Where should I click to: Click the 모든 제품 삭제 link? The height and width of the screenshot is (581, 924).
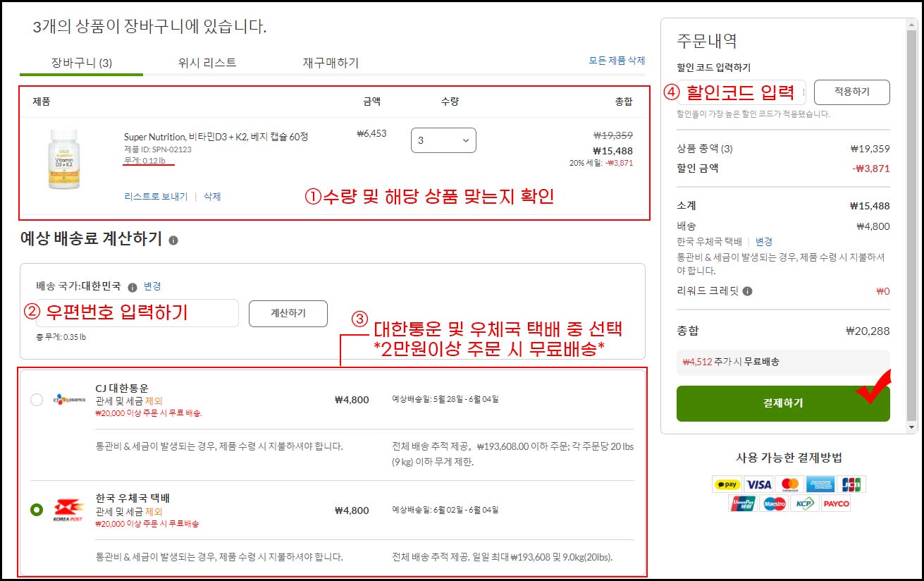[617, 61]
